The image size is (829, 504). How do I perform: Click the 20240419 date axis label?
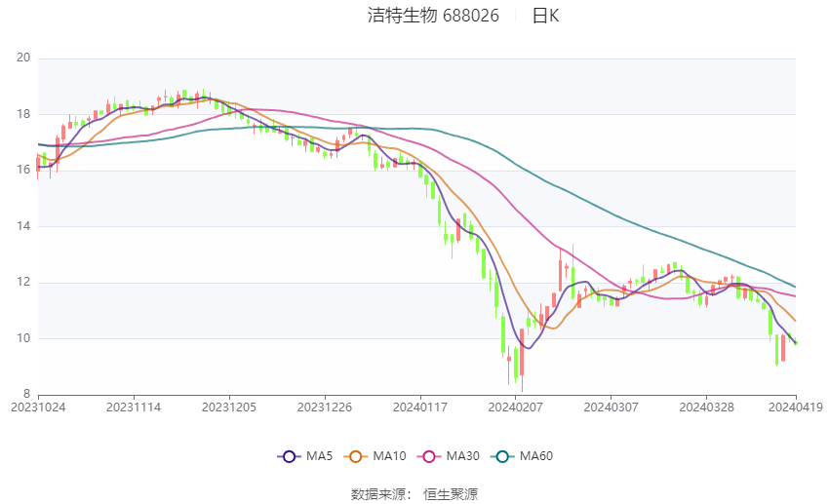tap(796, 407)
